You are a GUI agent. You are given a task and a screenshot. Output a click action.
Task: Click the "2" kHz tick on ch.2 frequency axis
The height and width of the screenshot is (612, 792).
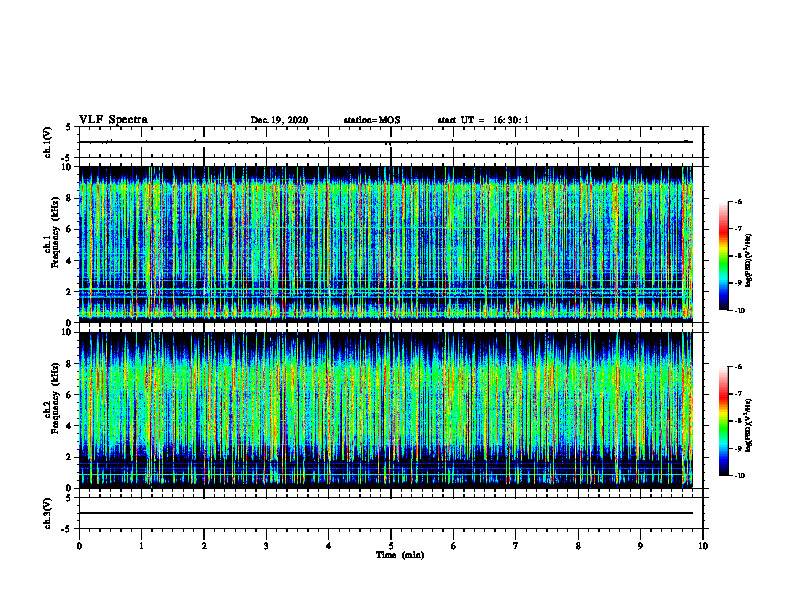(70, 457)
